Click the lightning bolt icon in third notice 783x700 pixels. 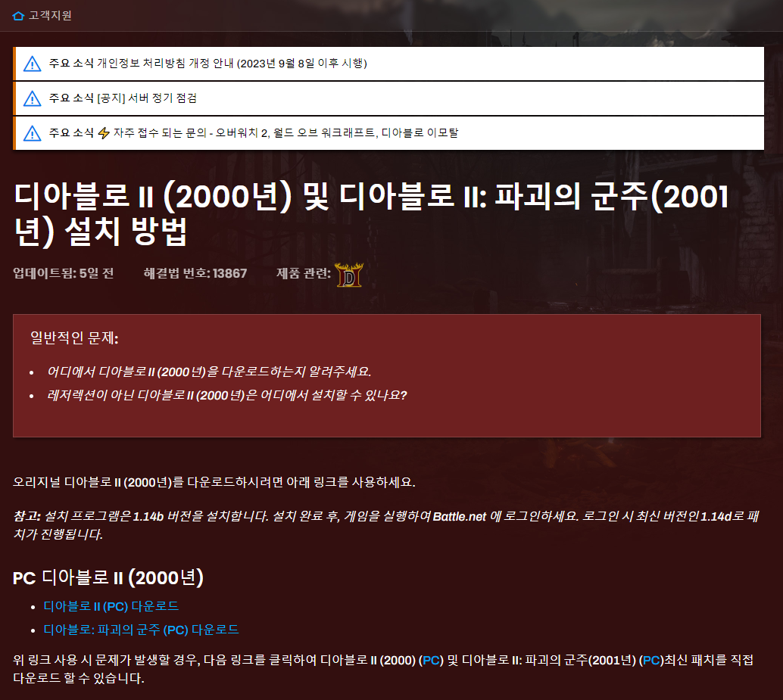pos(104,133)
